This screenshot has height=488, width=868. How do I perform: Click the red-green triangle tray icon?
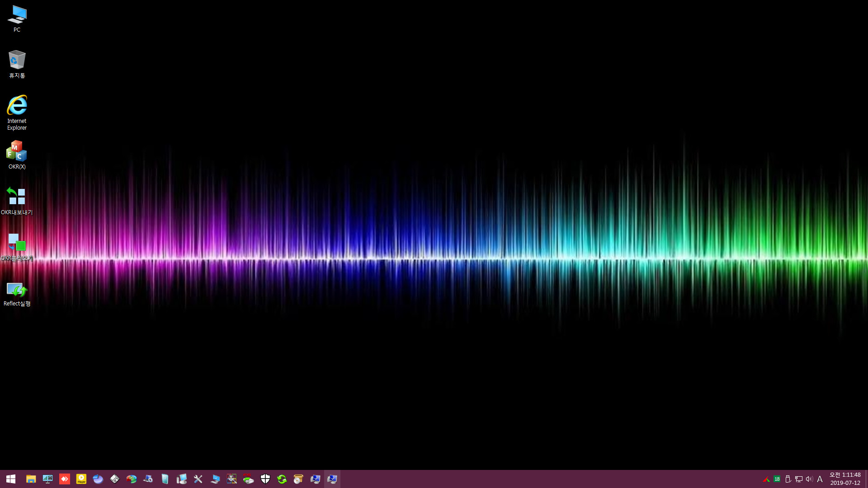(766, 479)
